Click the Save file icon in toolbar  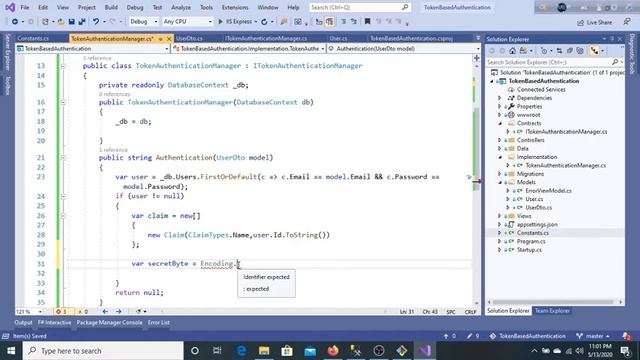[x=71, y=22]
